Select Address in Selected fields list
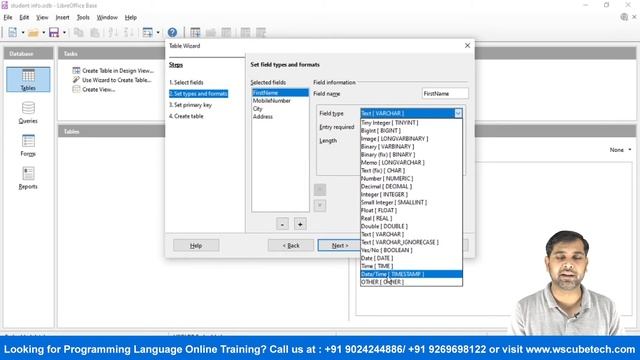640x360 pixels. (x=280, y=116)
